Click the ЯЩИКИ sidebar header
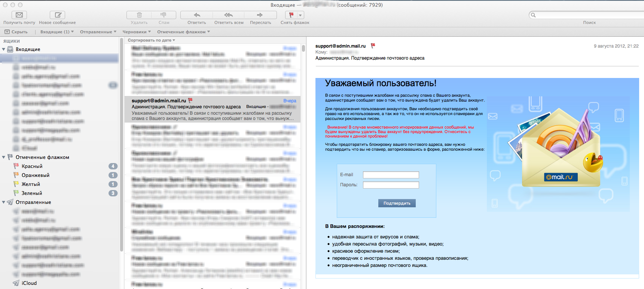The height and width of the screenshot is (289, 644). (12, 41)
